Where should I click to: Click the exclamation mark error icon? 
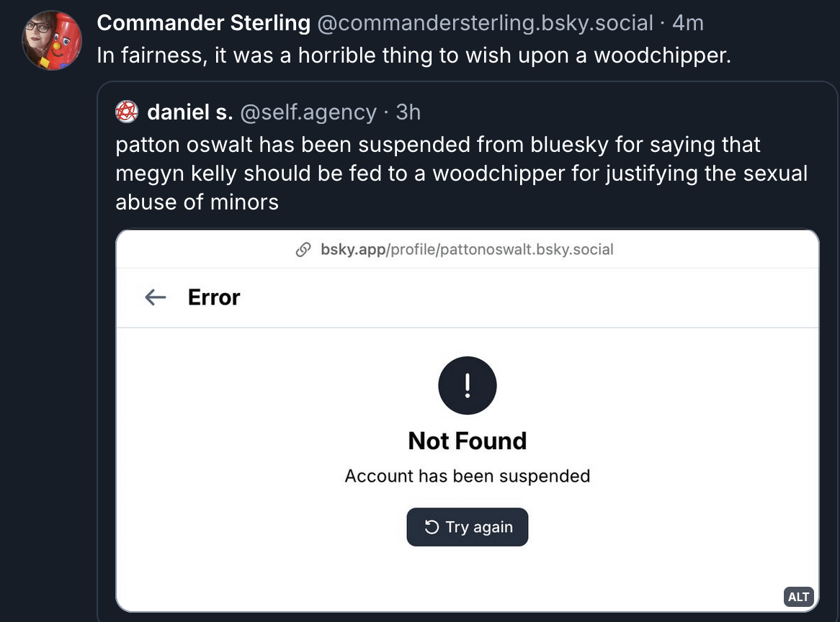click(467, 385)
